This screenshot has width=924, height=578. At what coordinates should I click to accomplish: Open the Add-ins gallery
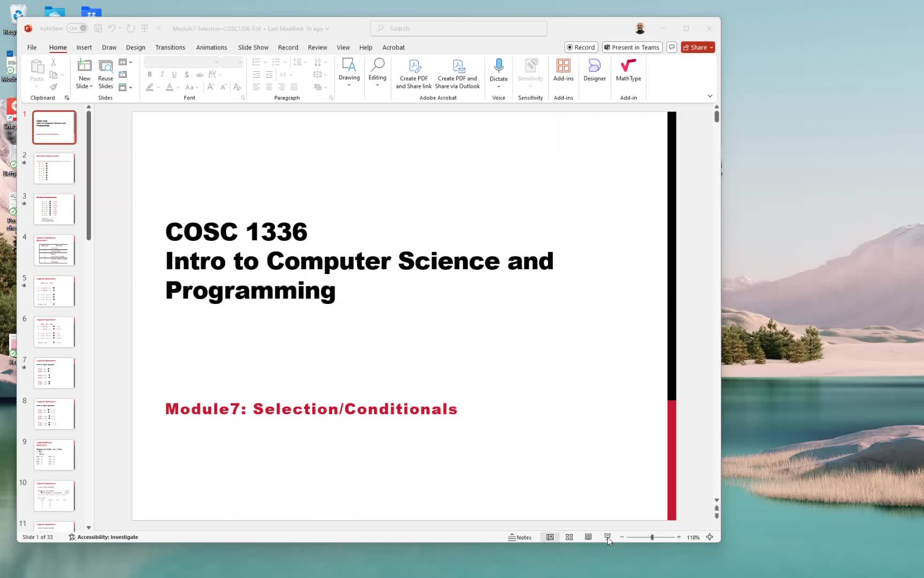(x=563, y=70)
